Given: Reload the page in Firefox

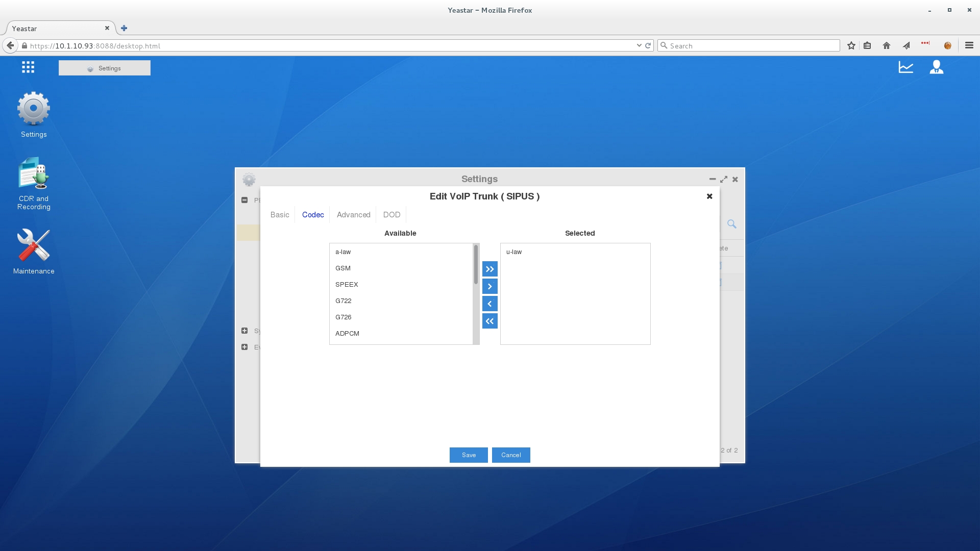Looking at the screenshot, I should (x=648, y=45).
